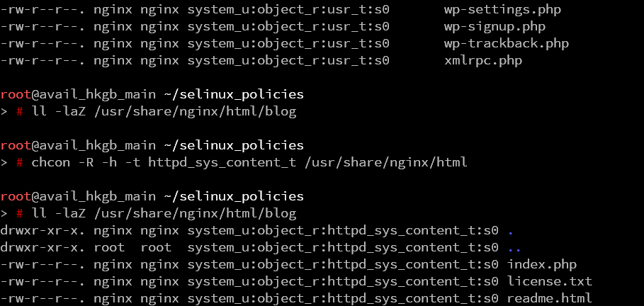Viewport: 644px width, 306px height.
Task: Click the permissions string on the index.php line
Action: tap(42, 264)
